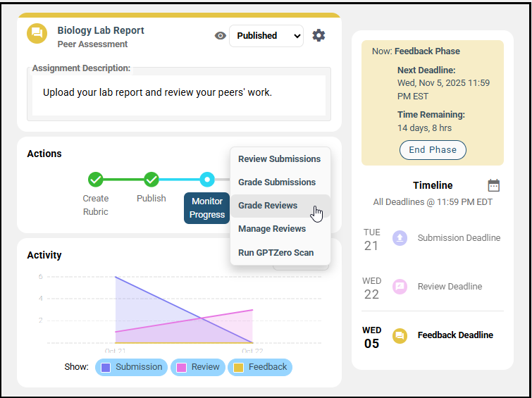532x398 pixels.
Task: Toggle Submission series in activity chart
Action: (131, 367)
